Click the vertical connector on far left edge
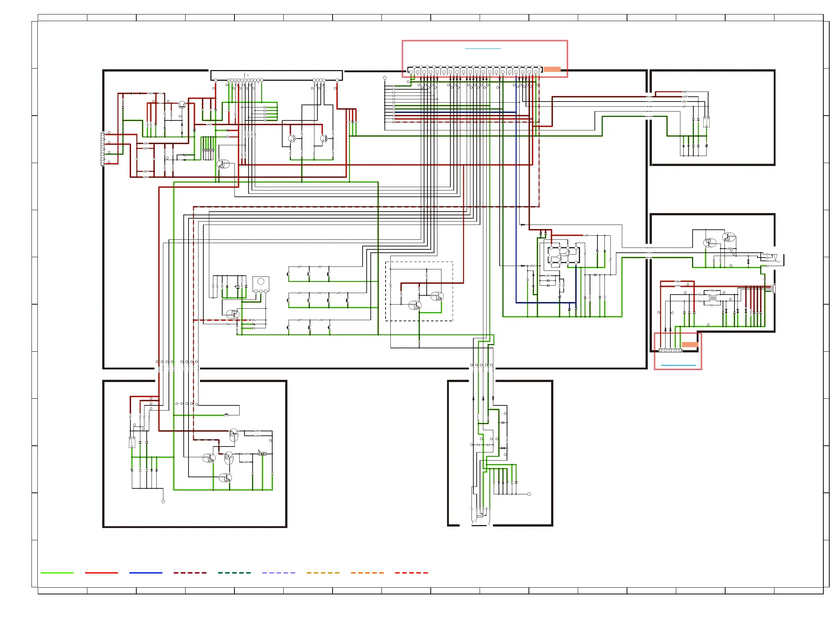The width and height of the screenshot is (840, 624). click(x=102, y=149)
